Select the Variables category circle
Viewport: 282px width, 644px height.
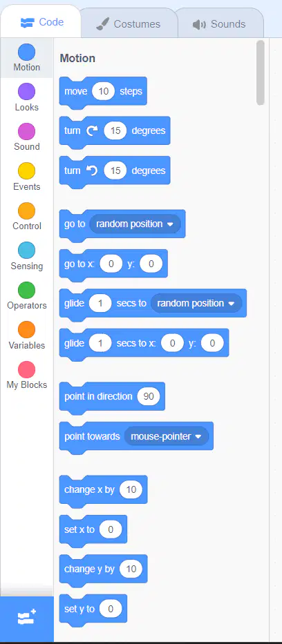(x=27, y=329)
